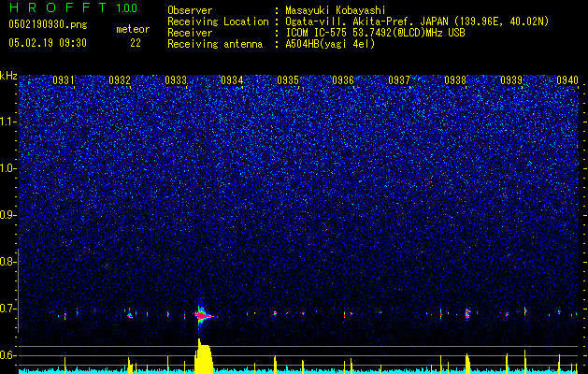The height and width of the screenshot is (374, 588).
Task: Click the HROFFT 1.0.0 title text
Action: pyautogui.click(x=74, y=7)
